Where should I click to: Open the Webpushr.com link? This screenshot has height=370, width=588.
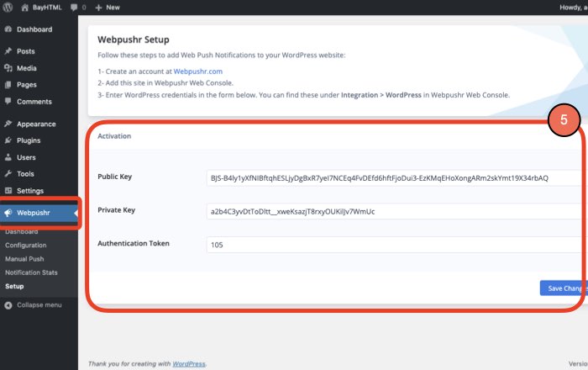coord(198,71)
